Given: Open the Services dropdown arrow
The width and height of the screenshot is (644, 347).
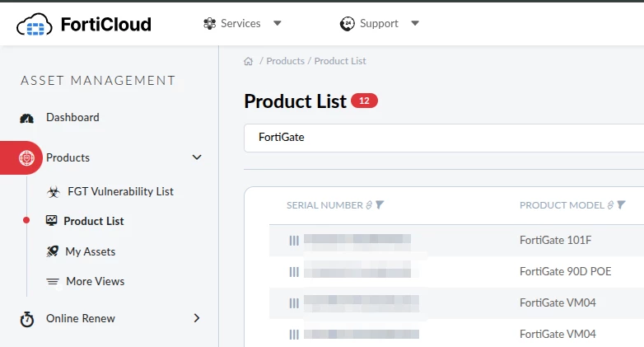Looking at the screenshot, I should coord(278,23).
